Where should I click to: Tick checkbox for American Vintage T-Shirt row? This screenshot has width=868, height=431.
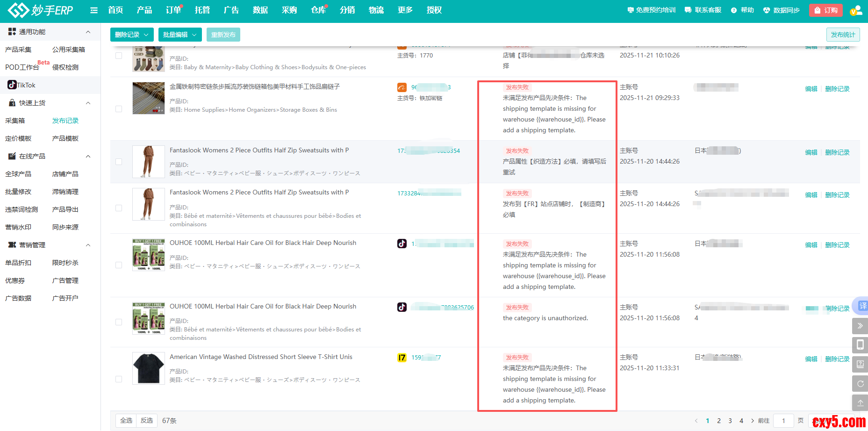119,379
